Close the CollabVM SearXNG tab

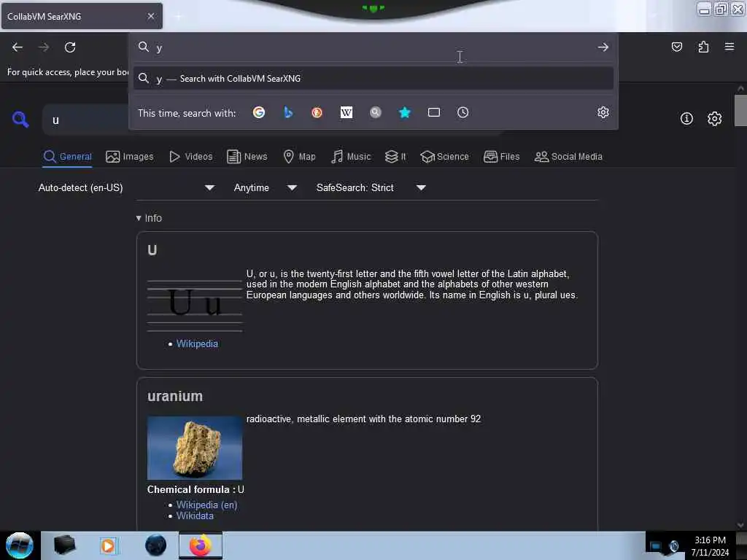(150, 16)
